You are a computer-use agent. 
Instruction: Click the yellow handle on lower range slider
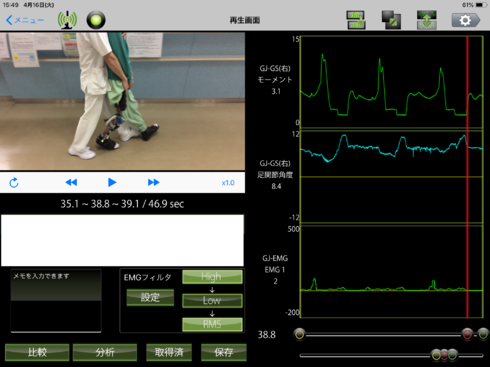(x=436, y=355)
